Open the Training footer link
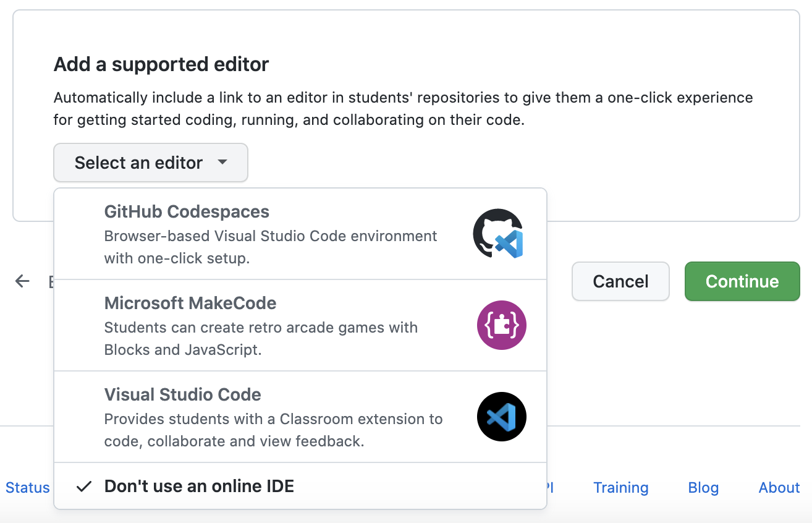The height and width of the screenshot is (523, 812). (621, 488)
